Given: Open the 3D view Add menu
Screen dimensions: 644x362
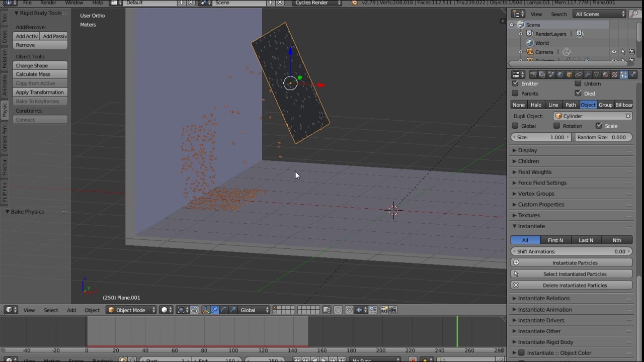Looking at the screenshot, I should (x=71, y=310).
